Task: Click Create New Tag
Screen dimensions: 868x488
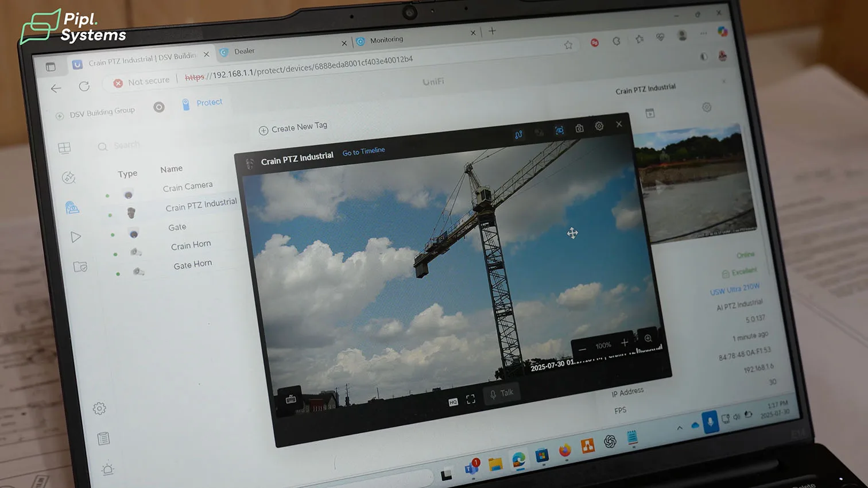Action: (x=293, y=128)
